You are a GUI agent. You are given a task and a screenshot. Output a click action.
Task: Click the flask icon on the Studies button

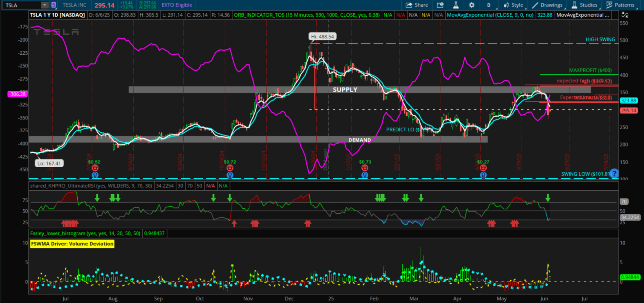point(574,5)
